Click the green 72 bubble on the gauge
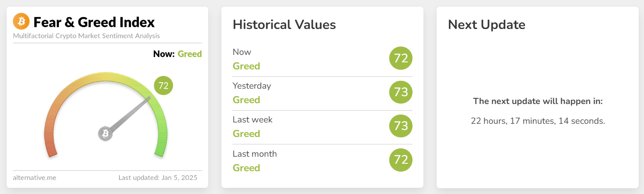This screenshot has width=644, height=194. click(x=163, y=86)
